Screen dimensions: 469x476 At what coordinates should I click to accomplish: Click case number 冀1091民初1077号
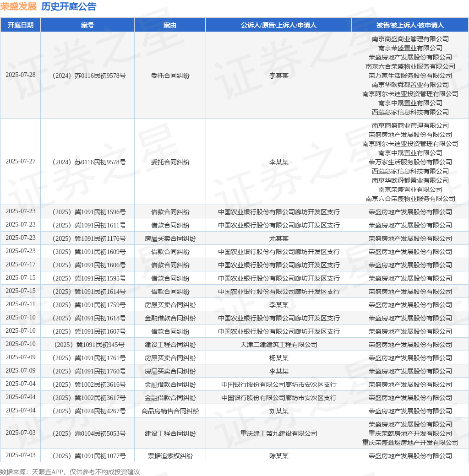(89, 456)
